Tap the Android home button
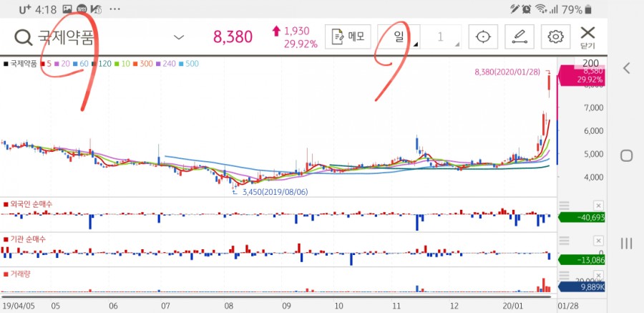Screen dimensions: 644x313 tap(626, 156)
